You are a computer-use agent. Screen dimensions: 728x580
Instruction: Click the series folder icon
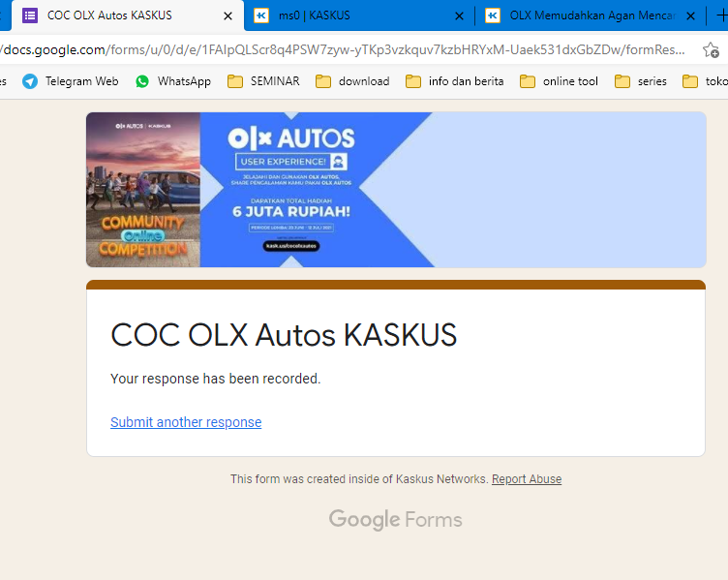622,81
